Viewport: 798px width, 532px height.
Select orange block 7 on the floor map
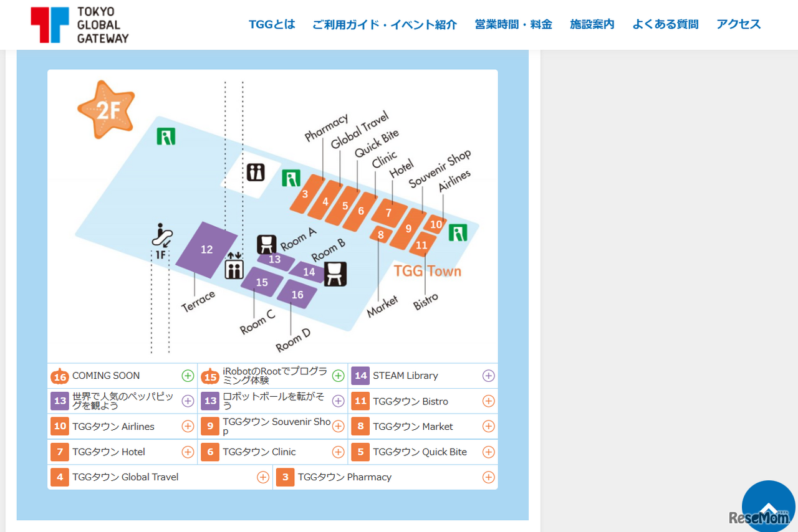(389, 212)
